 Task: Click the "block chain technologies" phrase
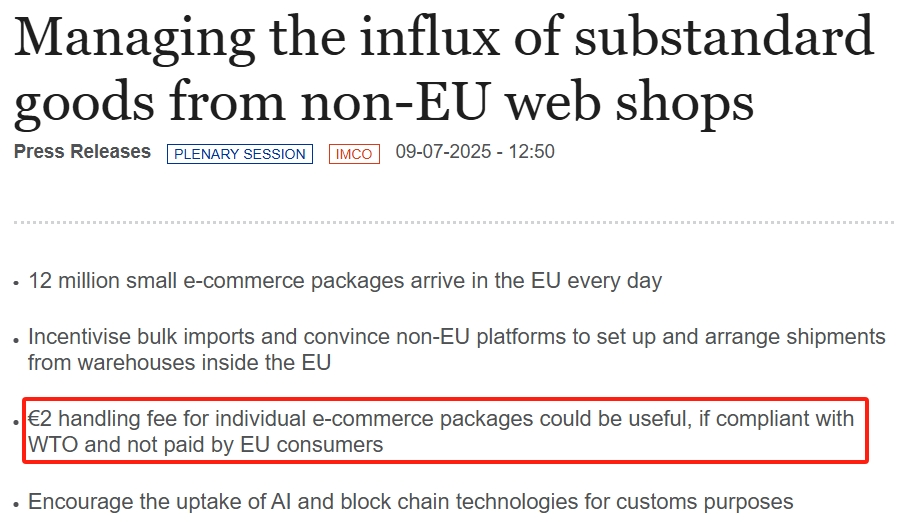tap(534, 502)
